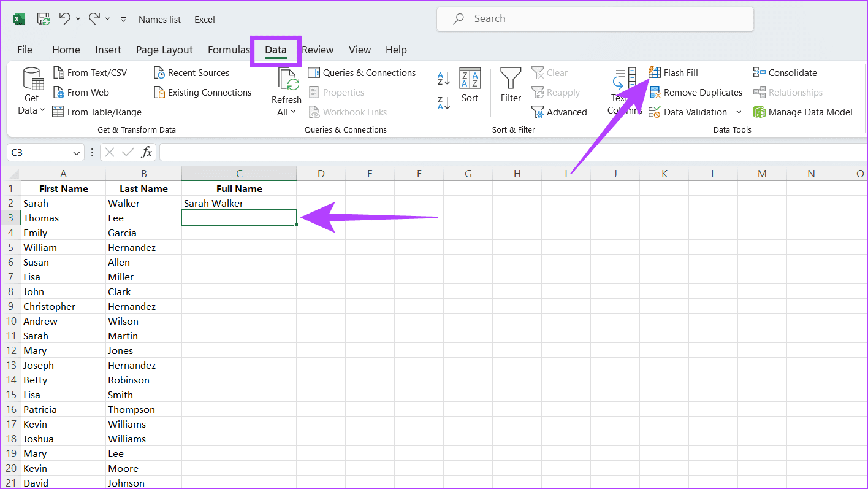Viewport: 868px width, 489px height.
Task: Click the Flash Fill icon
Action: [x=655, y=73]
